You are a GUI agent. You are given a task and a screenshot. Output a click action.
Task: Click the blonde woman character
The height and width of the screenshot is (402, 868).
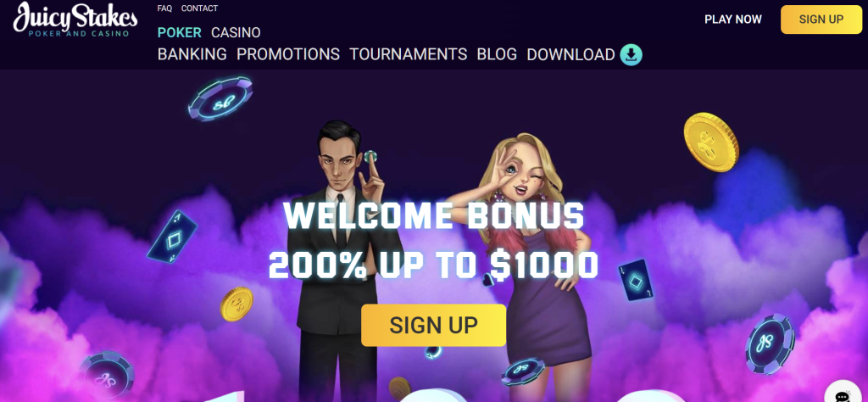click(x=531, y=265)
